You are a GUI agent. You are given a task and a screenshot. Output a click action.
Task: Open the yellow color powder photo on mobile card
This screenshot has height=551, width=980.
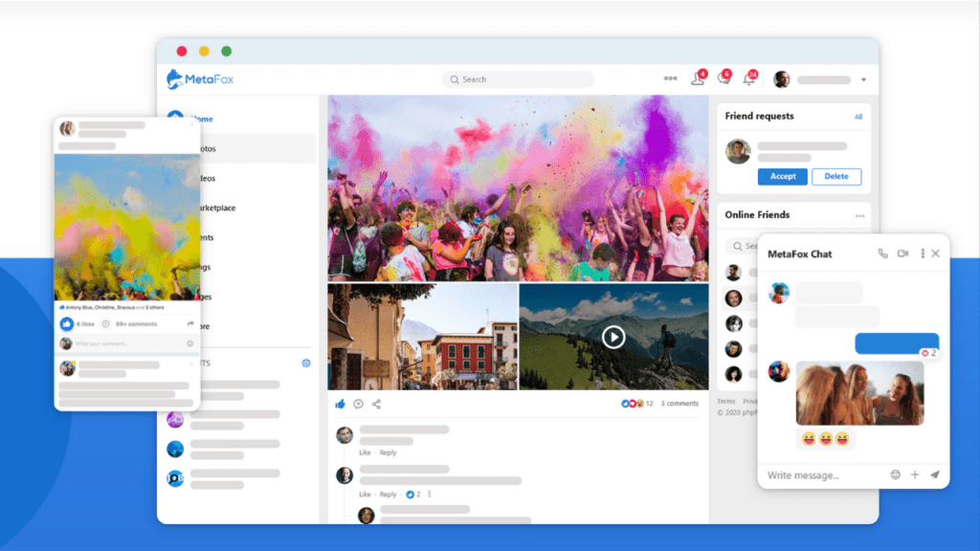[x=127, y=228]
